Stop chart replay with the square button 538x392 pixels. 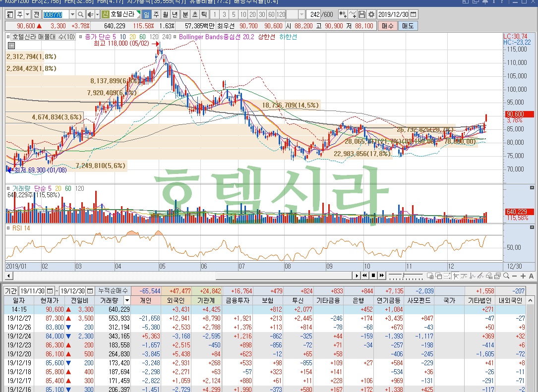click(373, 276)
